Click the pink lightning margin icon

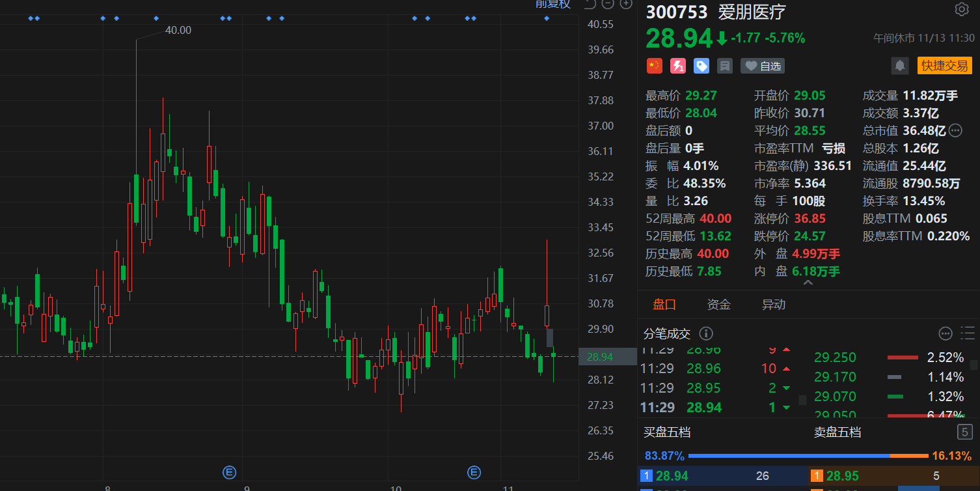678,66
